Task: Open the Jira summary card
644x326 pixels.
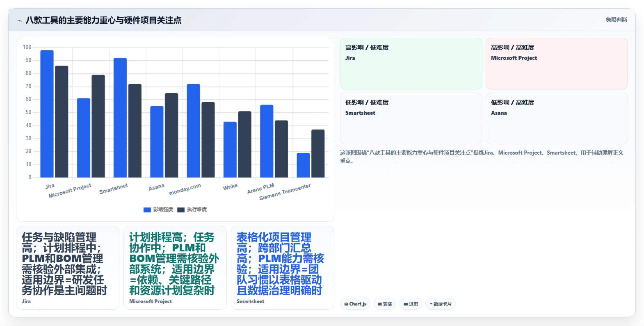Action: coord(68,268)
